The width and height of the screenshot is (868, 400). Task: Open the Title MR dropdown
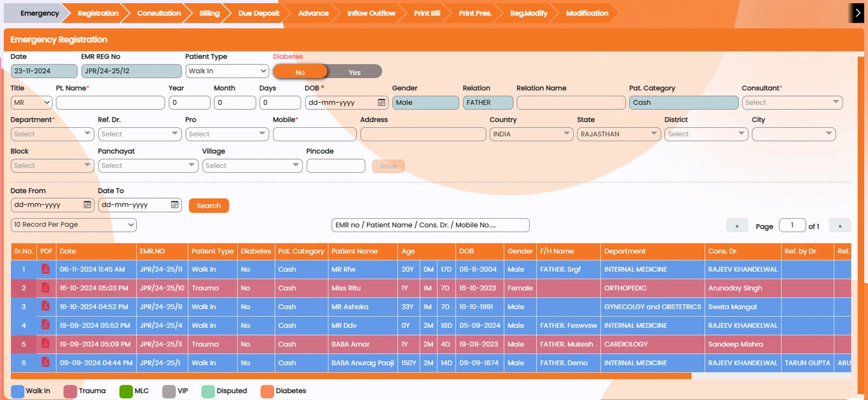[x=31, y=102]
